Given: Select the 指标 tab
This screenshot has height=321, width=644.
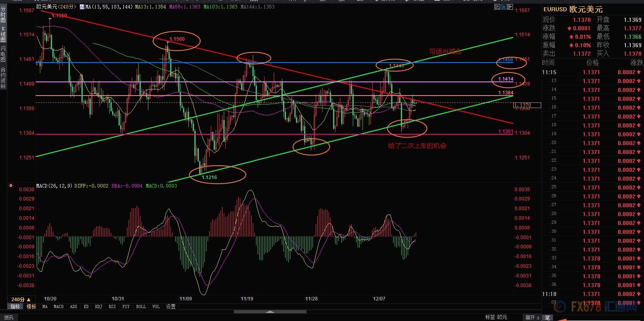Looking at the screenshot, I should point(15,306).
